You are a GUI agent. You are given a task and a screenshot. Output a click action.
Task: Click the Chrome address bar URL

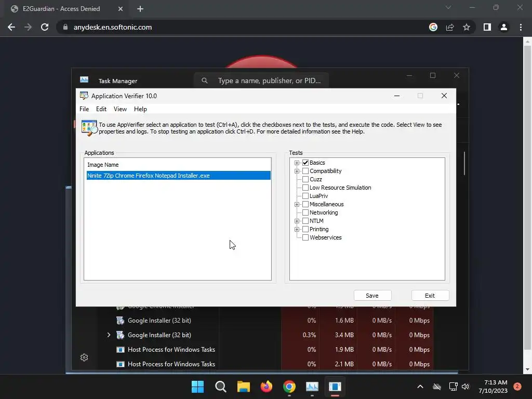click(x=113, y=27)
